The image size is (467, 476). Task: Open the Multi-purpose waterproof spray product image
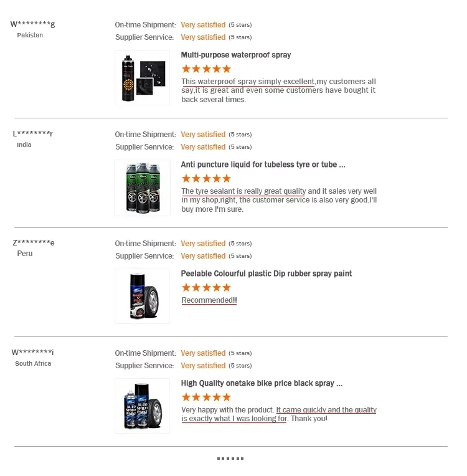click(142, 77)
